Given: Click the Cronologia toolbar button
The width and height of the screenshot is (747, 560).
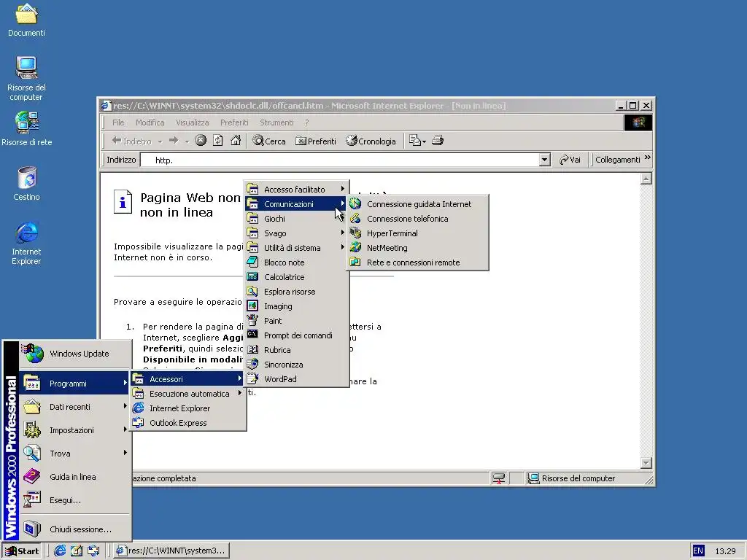Looking at the screenshot, I should pyautogui.click(x=371, y=141).
